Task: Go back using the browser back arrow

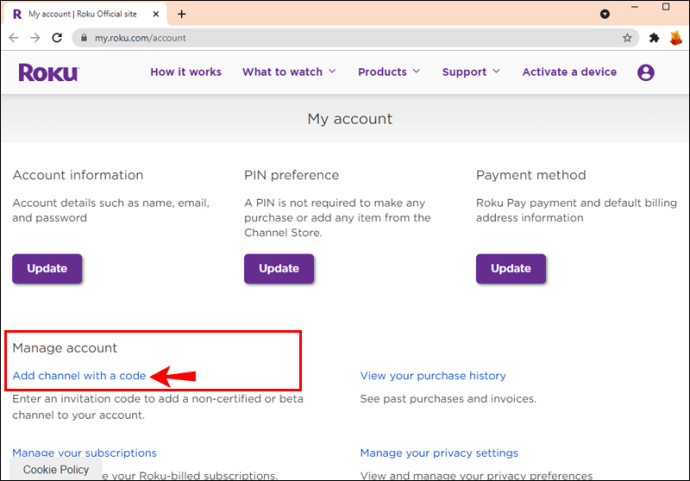Action: (14, 38)
